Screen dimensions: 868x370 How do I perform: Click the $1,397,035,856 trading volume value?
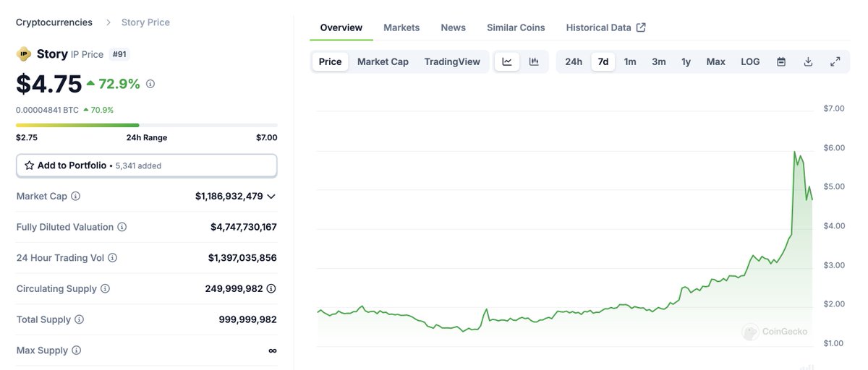coord(242,258)
